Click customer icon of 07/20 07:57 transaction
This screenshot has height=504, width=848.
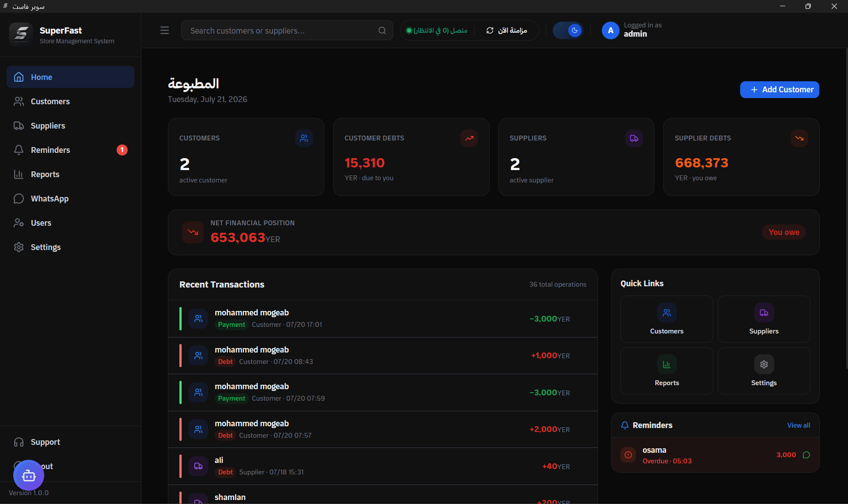click(198, 429)
